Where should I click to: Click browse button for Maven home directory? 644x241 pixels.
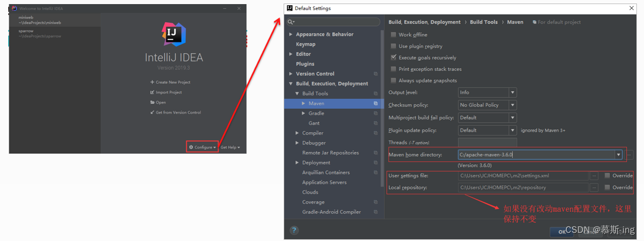pyautogui.click(x=629, y=155)
